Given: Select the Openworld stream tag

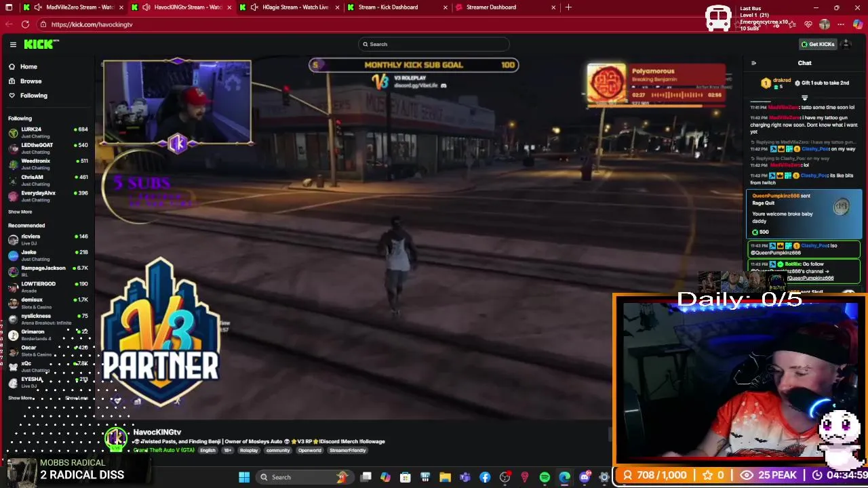Looking at the screenshot, I should (310, 450).
